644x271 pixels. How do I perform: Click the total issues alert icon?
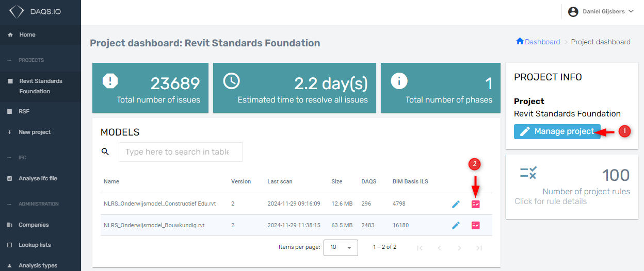pyautogui.click(x=110, y=81)
